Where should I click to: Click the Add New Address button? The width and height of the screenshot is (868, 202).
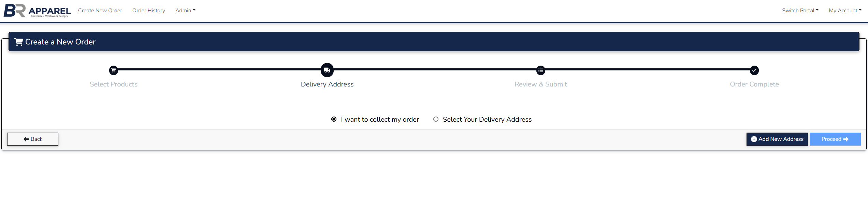(777, 139)
